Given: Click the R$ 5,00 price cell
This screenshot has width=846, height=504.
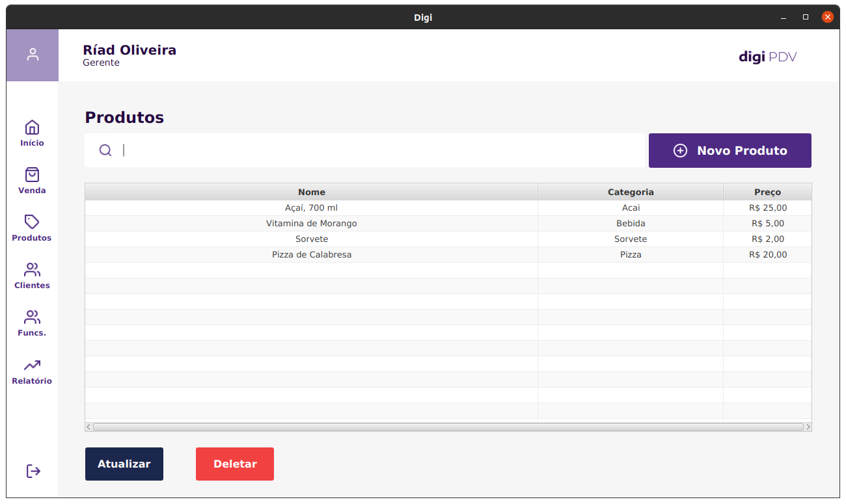Looking at the screenshot, I should (x=768, y=224).
